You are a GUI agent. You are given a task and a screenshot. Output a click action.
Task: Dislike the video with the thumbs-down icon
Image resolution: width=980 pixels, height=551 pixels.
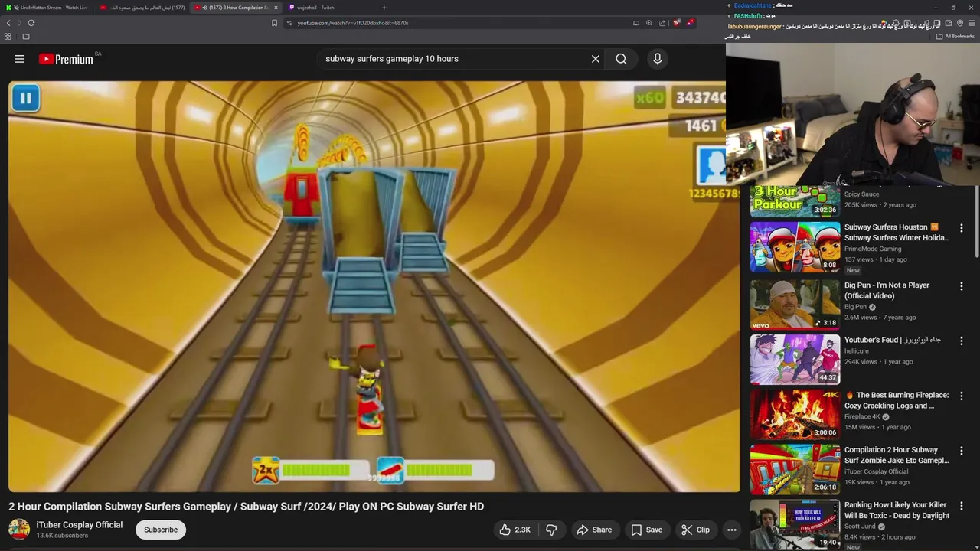550,530
